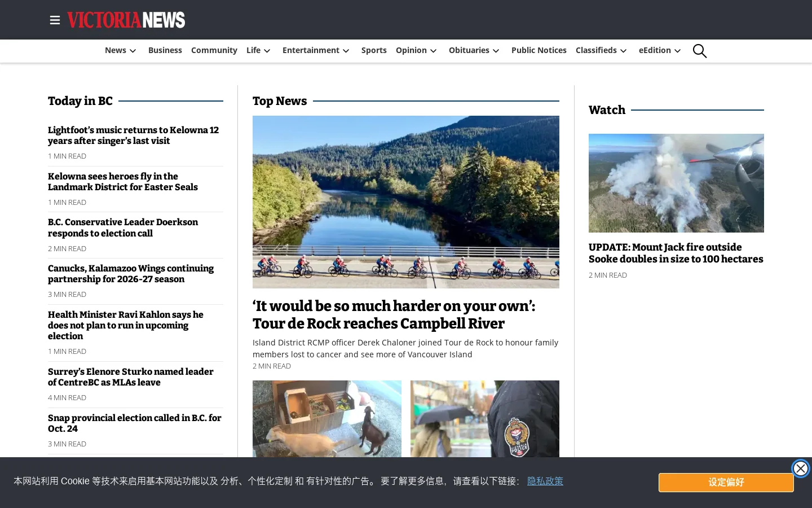
Task: Open the Mount Jack fire update headline
Action: pyautogui.click(x=676, y=253)
